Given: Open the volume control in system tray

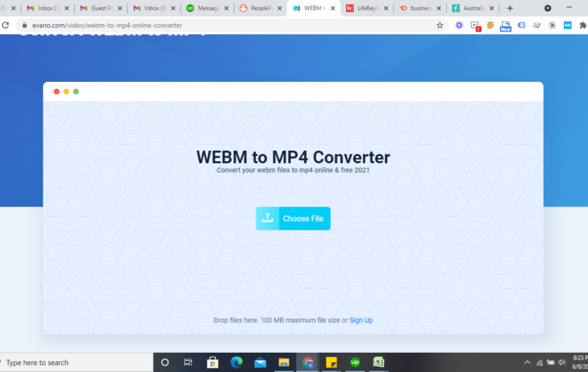Looking at the screenshot, I should tap(561, 362).
